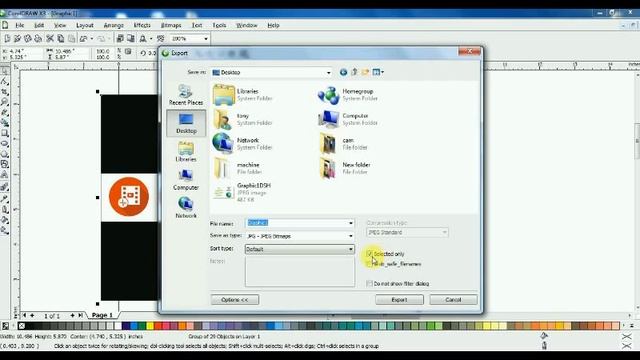The height and width of the screenshot is (360, 640).
Task: Pick the black palette swatch
Action: pos(29,326)
